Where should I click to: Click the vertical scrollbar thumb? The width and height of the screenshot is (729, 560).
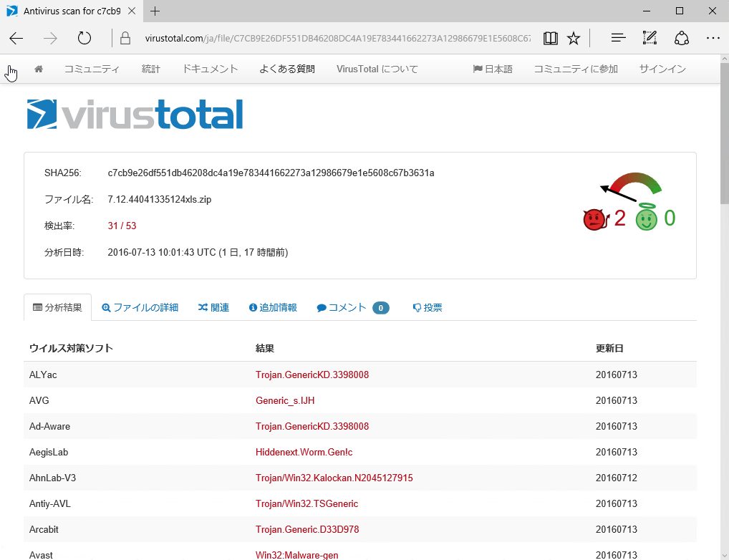coord(725,133)
